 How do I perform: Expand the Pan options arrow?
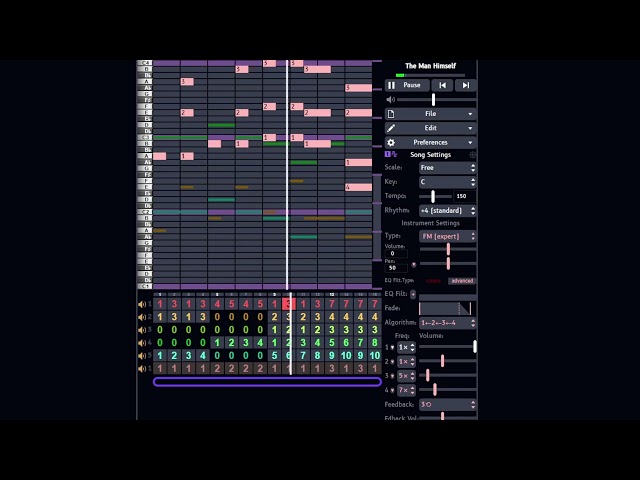(413, 265)
